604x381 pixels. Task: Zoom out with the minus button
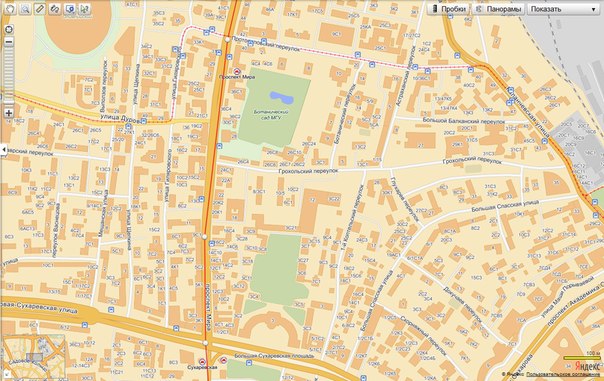(x=8, y=42)
